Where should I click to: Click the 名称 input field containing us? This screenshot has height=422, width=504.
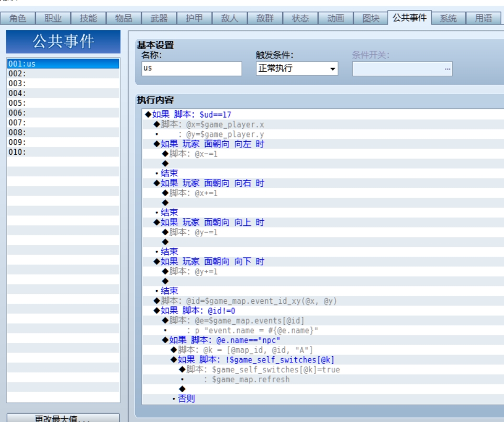(192, 69)
